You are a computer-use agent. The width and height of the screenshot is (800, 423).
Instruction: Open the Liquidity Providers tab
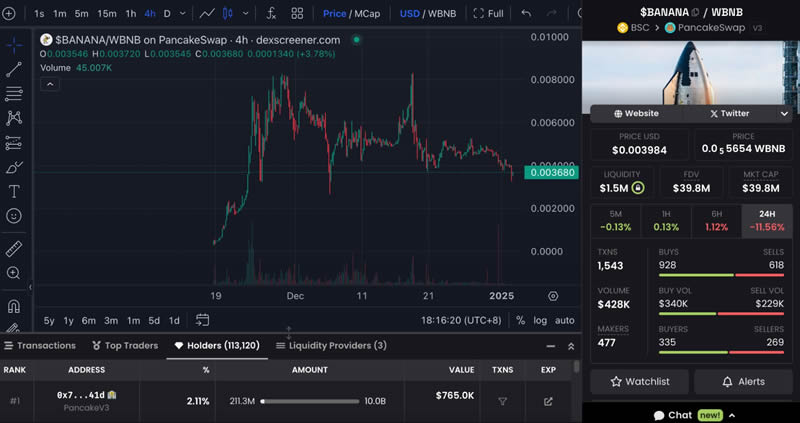[x=329, y=345]
